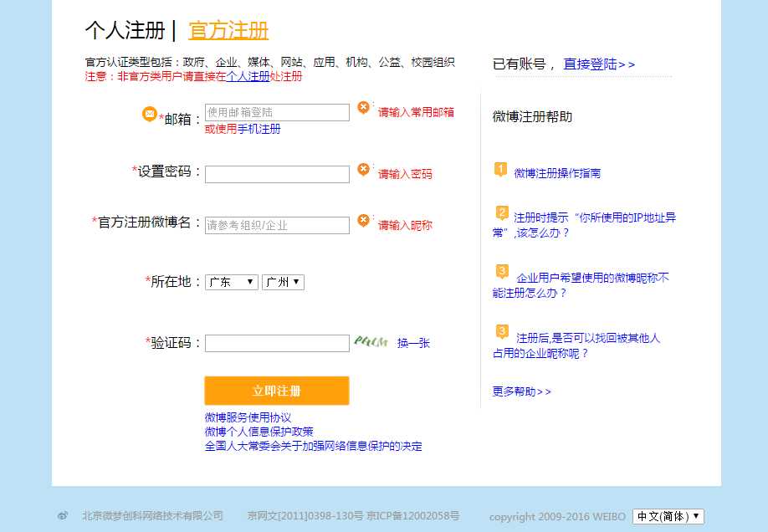768x532 pixels.
Task: Select the 官方注册 tab
Action: click(x=228, y=30)
